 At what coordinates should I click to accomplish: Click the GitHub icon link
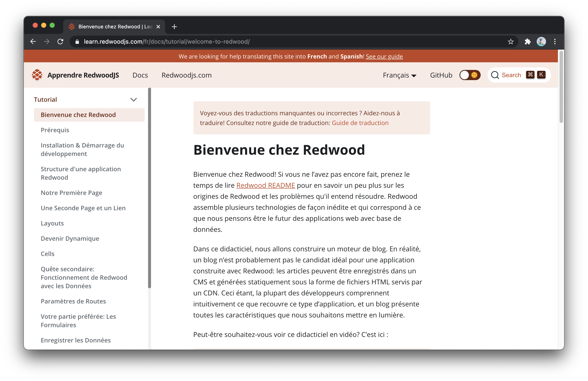441,75
